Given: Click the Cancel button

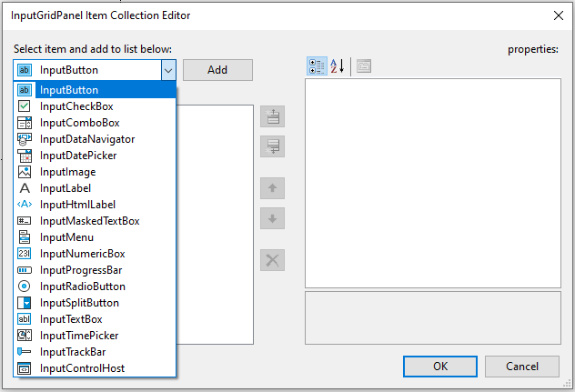Looking at the screenshot, I should point(521,366).
